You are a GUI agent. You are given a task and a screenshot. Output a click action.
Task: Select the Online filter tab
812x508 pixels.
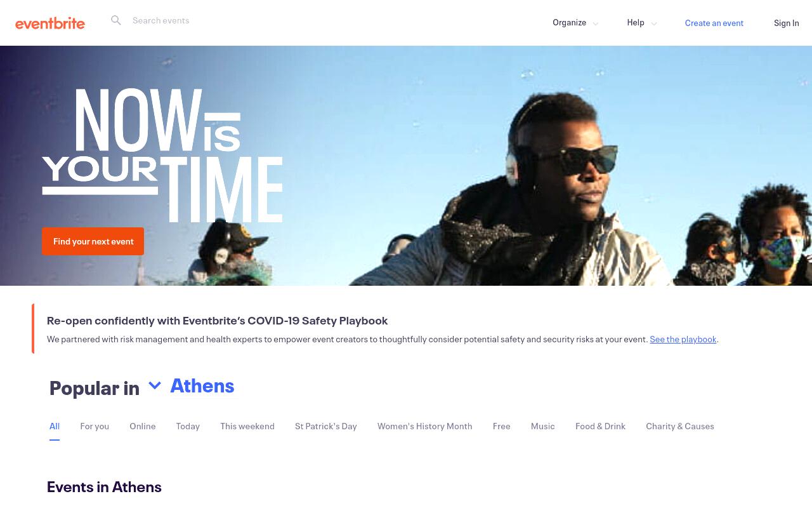[143, 426]
